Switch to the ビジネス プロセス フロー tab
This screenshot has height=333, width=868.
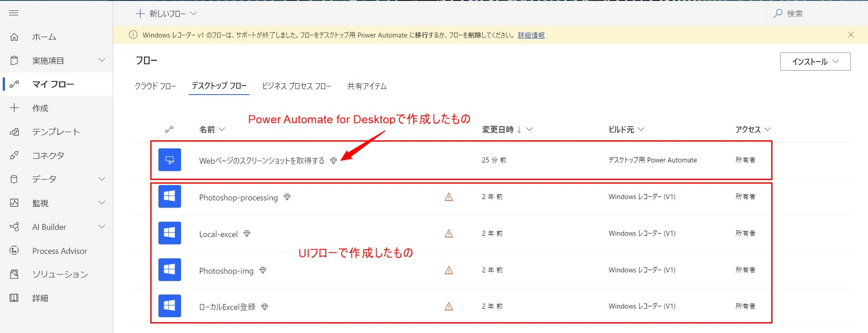click(297, 86)
